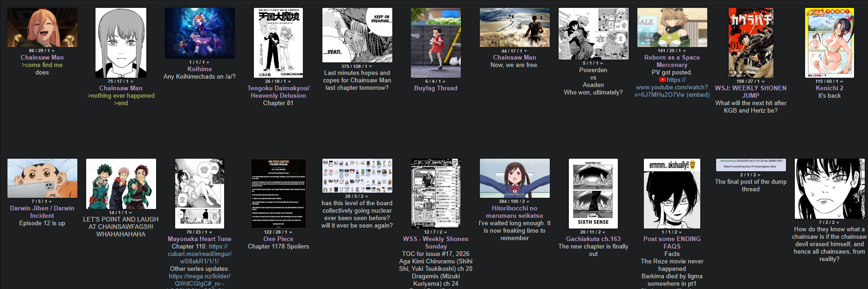
Task: Expand menu arrow of final dump post thread
Action: pyautogui.click(x=759, y=175)
